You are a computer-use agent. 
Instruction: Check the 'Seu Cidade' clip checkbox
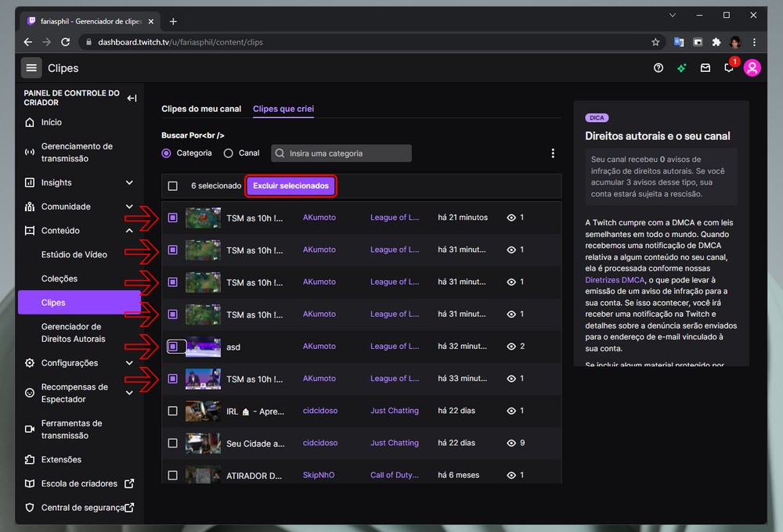(x=173, y=443)
